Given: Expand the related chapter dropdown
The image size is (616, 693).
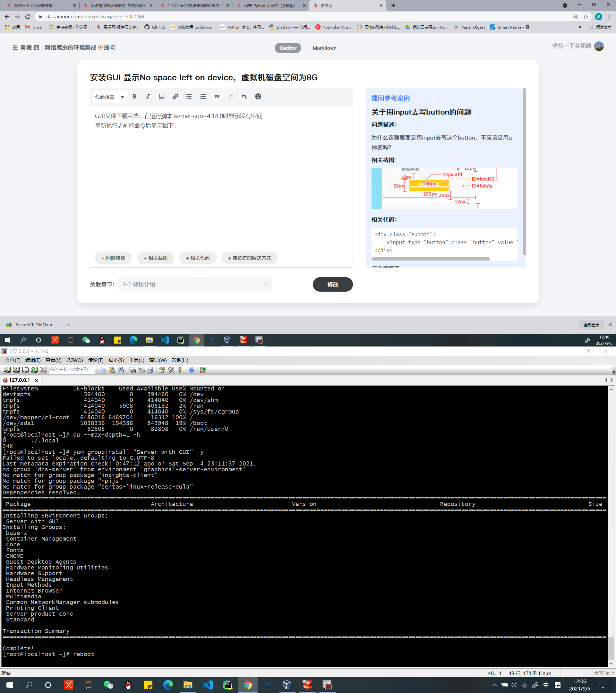Looking at the screenshot, I should [x=195, y=284].
